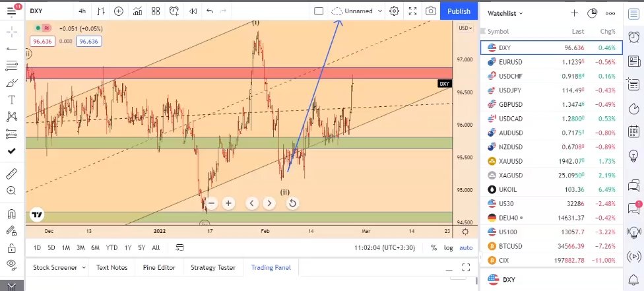Expand the Watchlist dropdown
The height and width of the screenshot is (291, 644).
(505, 13)
